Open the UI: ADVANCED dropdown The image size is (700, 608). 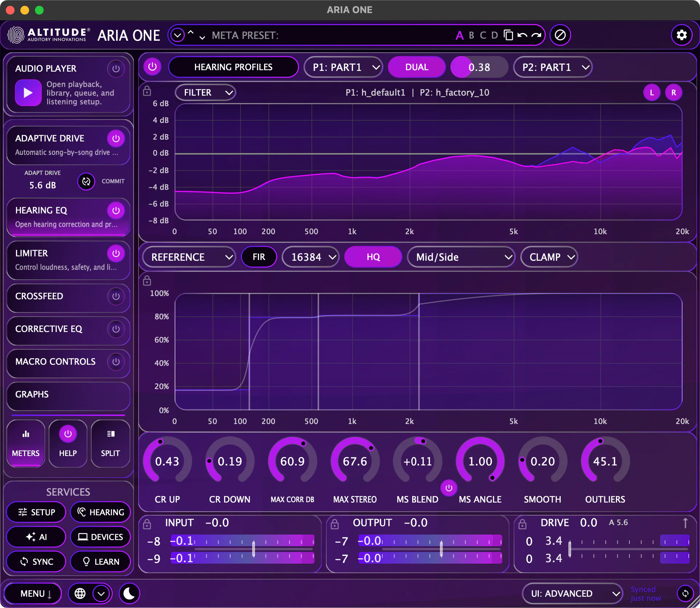pyautogui.click(x=573, y=593)
